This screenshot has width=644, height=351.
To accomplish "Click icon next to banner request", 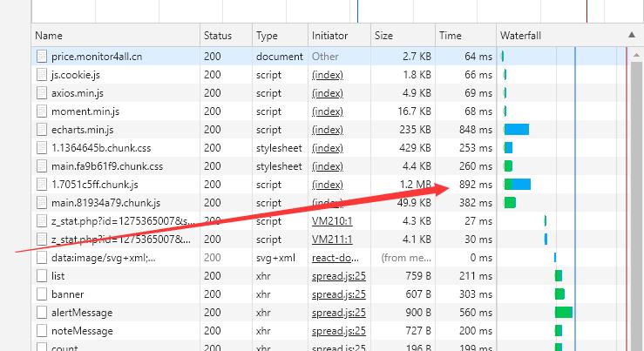I will [x=42, y=294].
